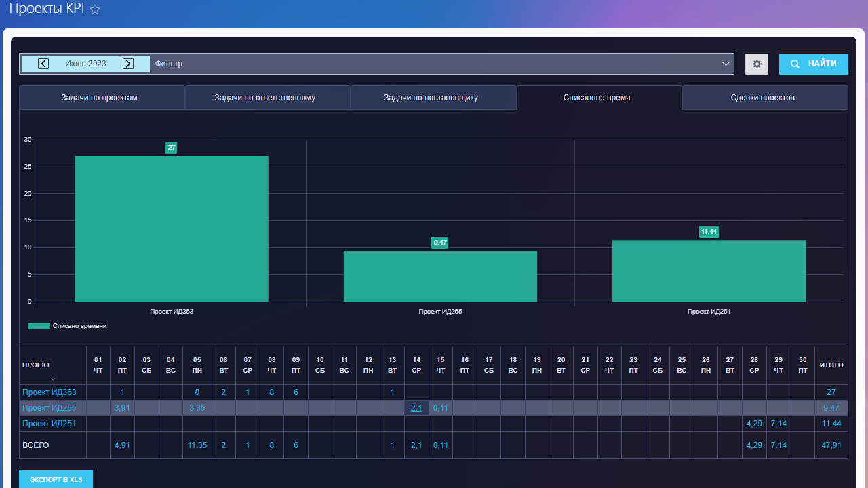Image resolution: width=868 pixels, height=488 pixels.
Task: Export table with Экспорт в XLS
Action: pos(56,479)
